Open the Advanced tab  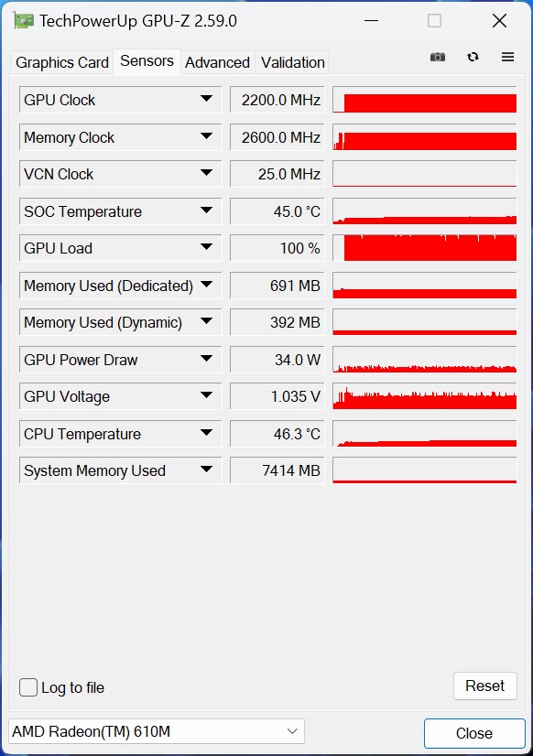(x=218, y=62)
